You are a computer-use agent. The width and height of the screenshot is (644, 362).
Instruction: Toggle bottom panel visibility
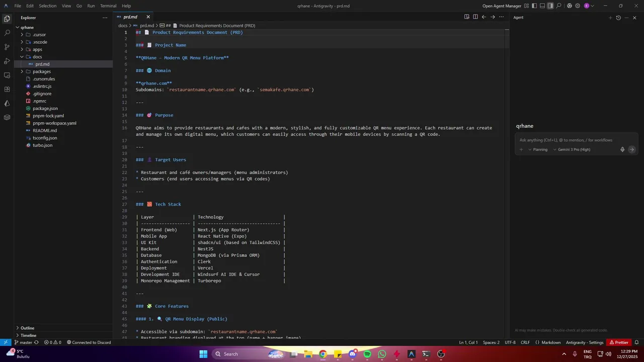(x=542, y=6)
